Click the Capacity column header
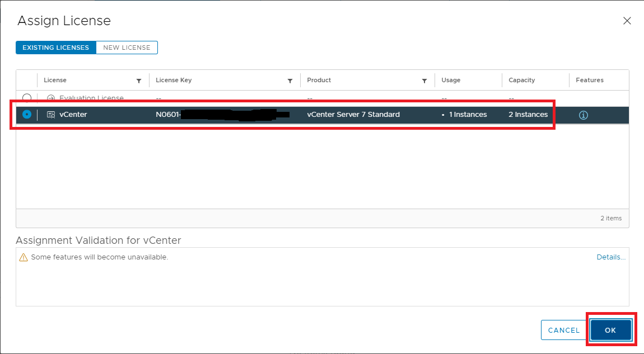Image resolution: width=644 pixels, height=354 pixels. [x=521, y=80]
